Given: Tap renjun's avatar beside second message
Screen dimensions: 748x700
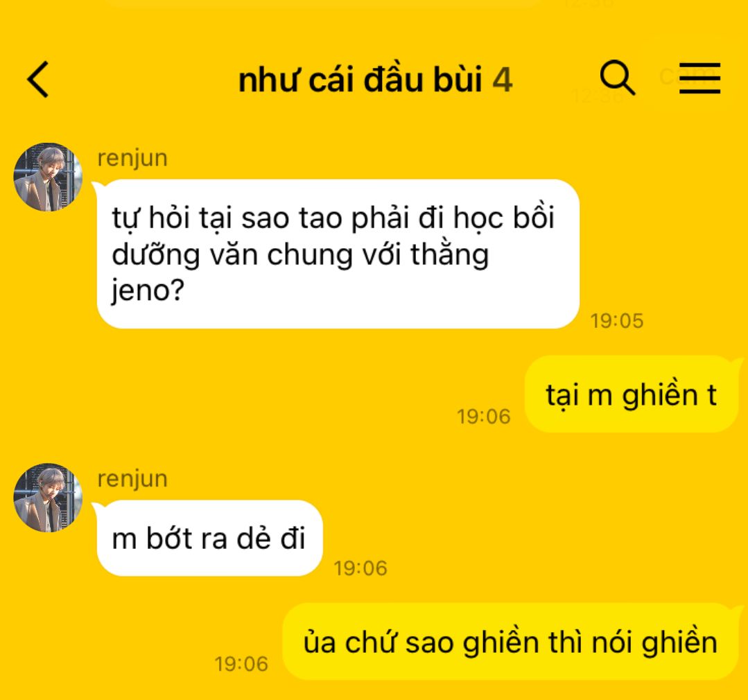Looking at the screenshot, I should (48, 498).
